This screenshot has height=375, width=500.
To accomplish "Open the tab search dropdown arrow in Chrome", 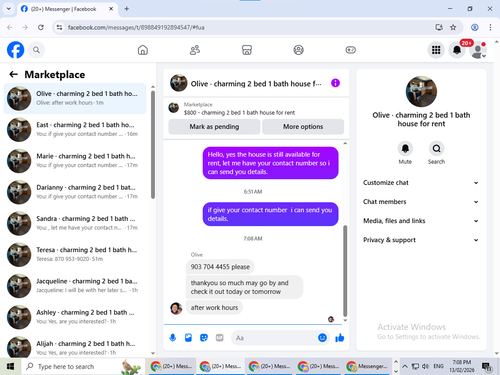I will click(9, 9).
